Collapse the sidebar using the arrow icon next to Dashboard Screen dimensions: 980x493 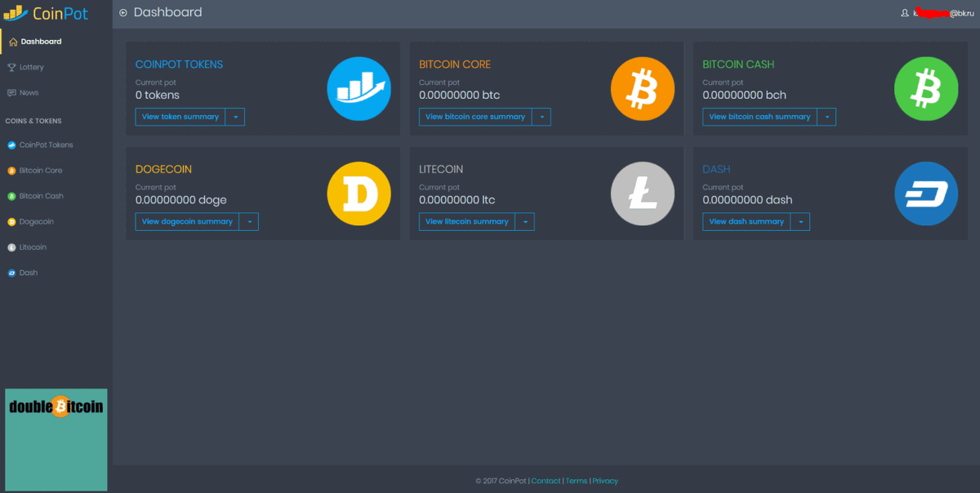click(123, 12)
